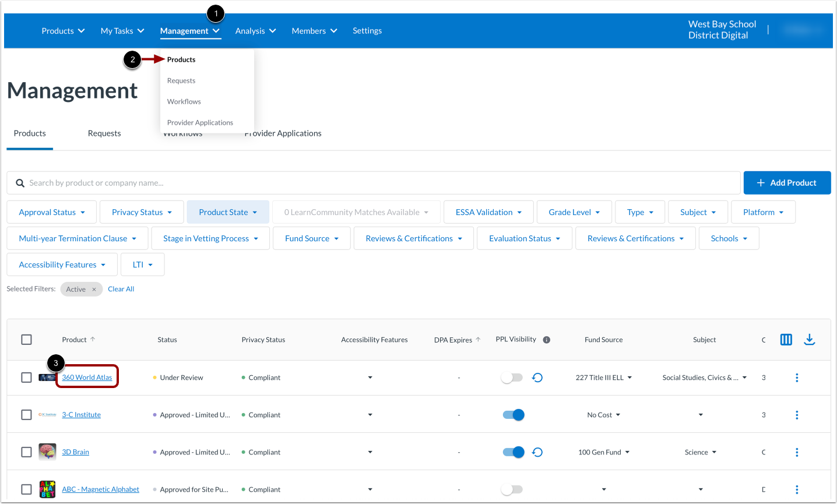Select Products in the Management dropdown menu
The image size is (837, 504).
[181, 59]
